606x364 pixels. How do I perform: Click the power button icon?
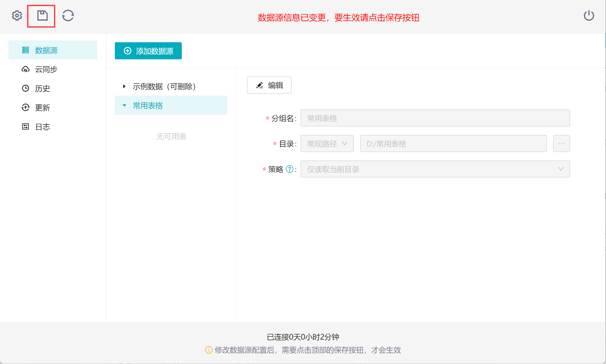(x=589, y=16)
